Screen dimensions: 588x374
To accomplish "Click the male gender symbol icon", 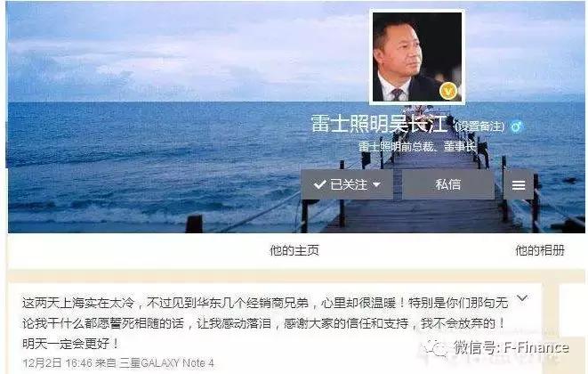I will (517, 126).
